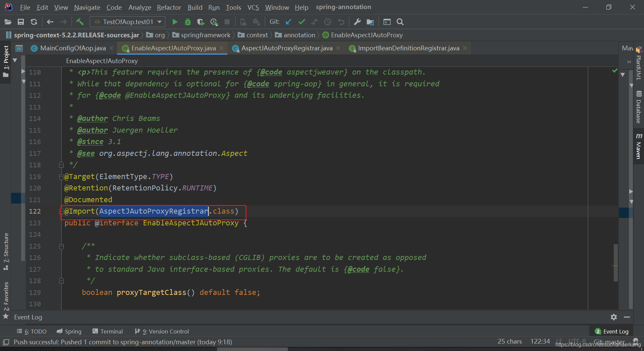The width and height of the screenshot is (644, 351).
Task: Expand hidden tabs chevron near Maven
Action: pyautogui.click(x=629, y=62)
